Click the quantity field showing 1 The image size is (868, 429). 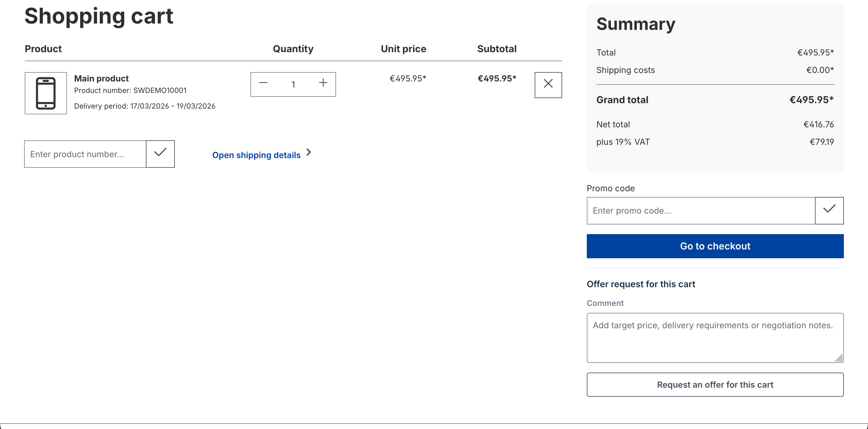tap(293, 84)
